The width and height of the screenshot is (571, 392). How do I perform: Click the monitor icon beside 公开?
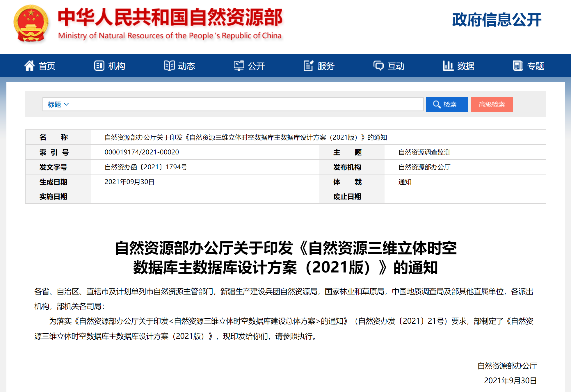pyautogui.click(x=239, y=66)
